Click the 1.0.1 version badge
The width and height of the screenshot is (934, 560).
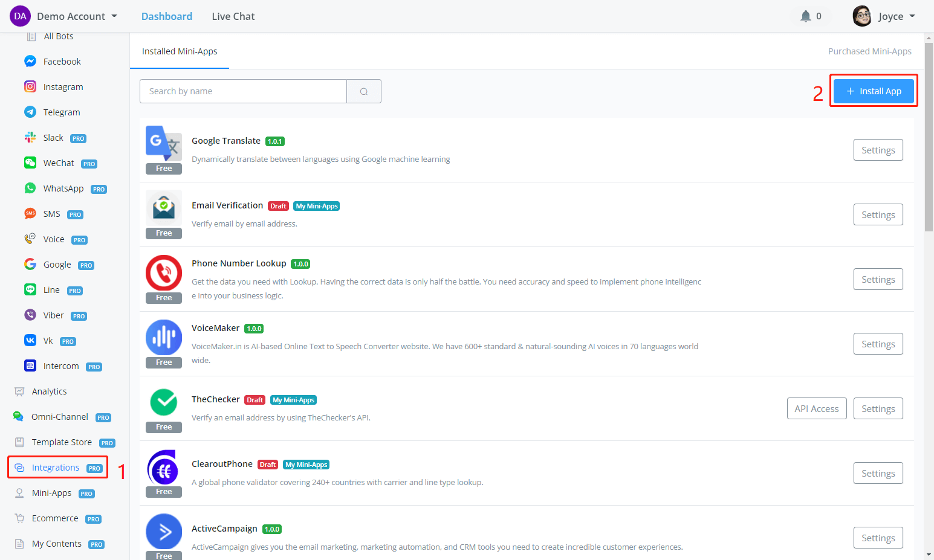tap(275, 141)
